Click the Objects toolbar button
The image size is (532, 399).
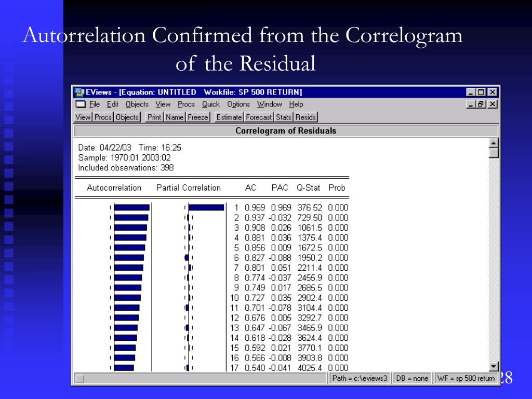pos(127,117)
